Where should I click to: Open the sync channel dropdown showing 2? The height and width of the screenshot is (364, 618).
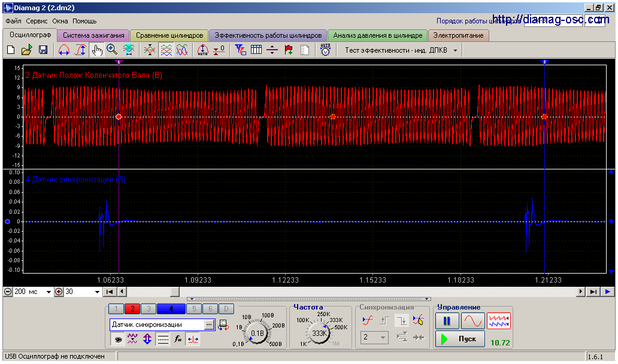click(374, 337)
